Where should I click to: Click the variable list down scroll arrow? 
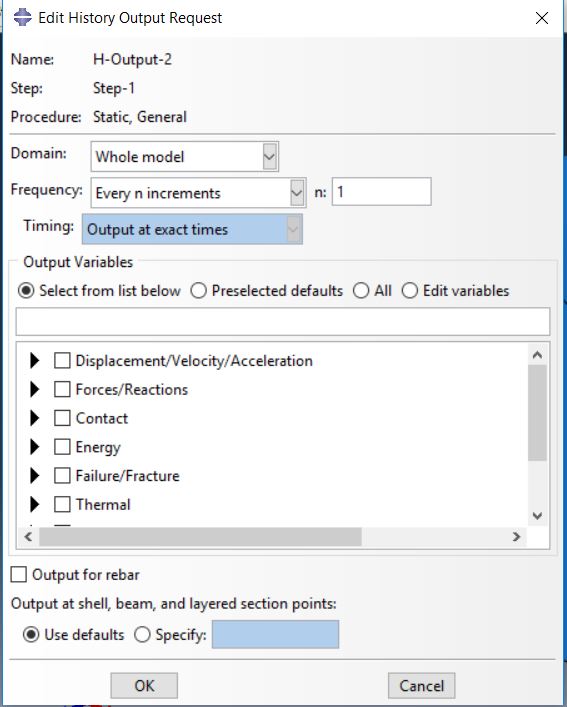(537, 516)
